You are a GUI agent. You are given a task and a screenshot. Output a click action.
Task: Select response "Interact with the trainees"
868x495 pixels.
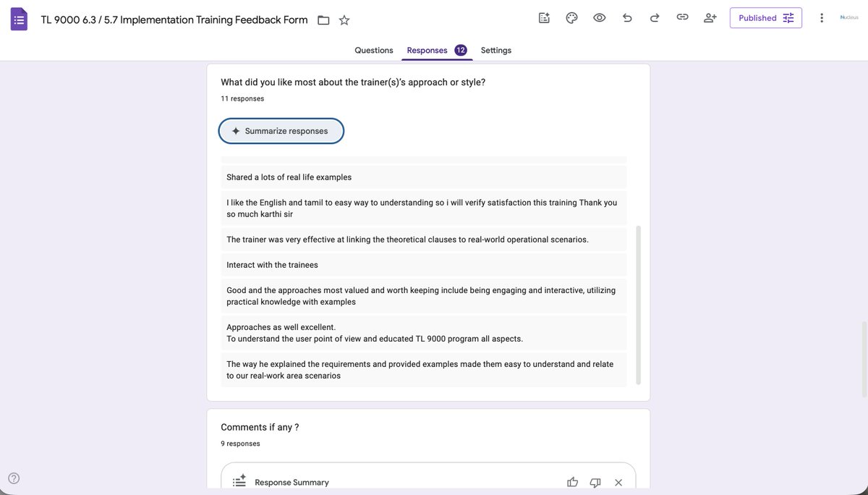click(424, 265)
